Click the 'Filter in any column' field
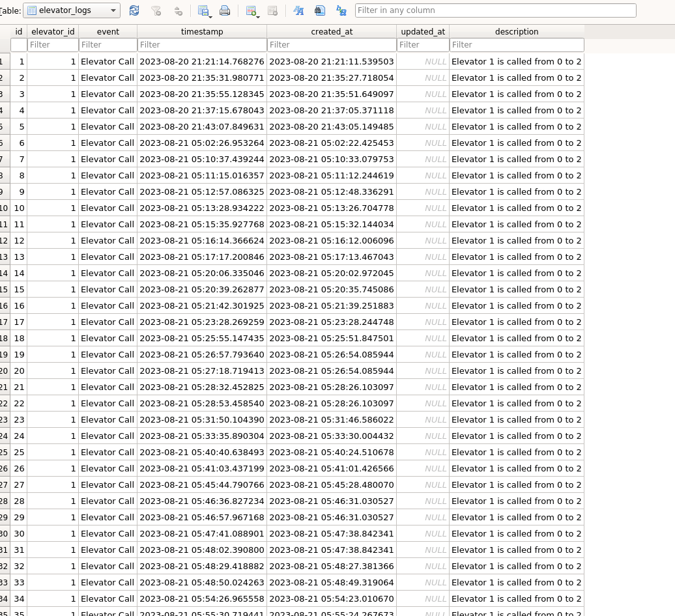Viewport: 675px width, 616px height. [x=495, y=10]
